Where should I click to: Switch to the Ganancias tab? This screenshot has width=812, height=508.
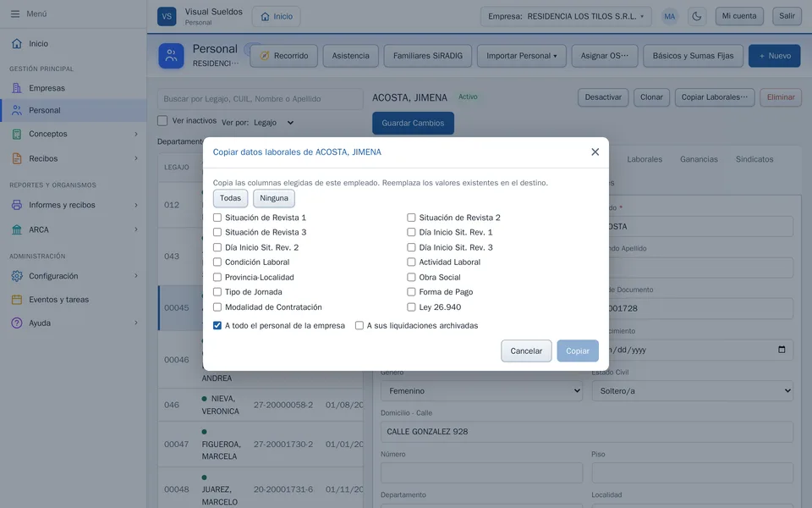tap(699, 159)
